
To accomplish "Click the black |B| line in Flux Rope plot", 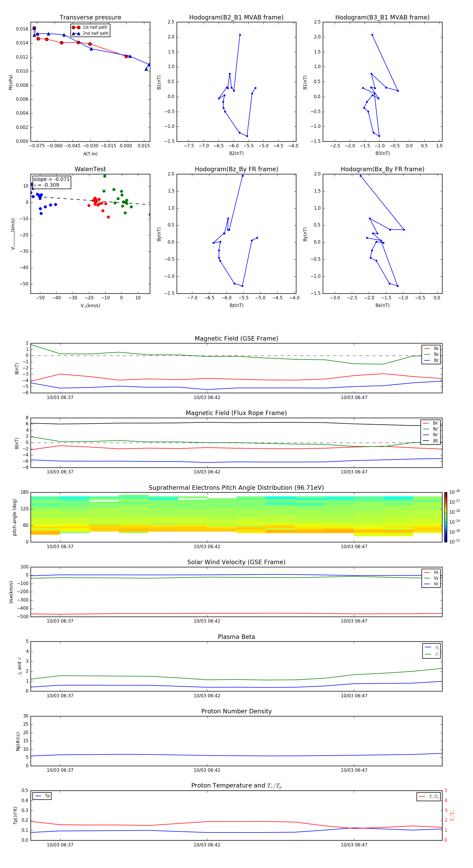I will pos(236,422).
